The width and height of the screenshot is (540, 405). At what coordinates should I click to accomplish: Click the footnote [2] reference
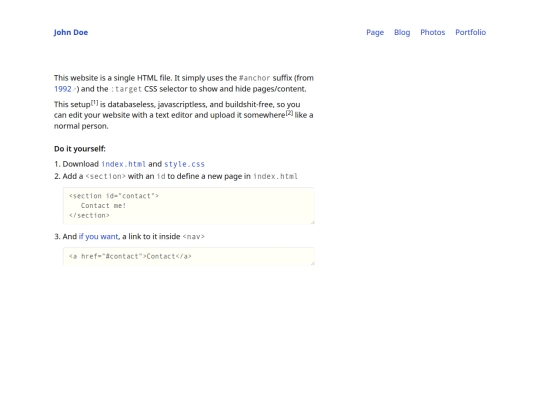[289, 113]
